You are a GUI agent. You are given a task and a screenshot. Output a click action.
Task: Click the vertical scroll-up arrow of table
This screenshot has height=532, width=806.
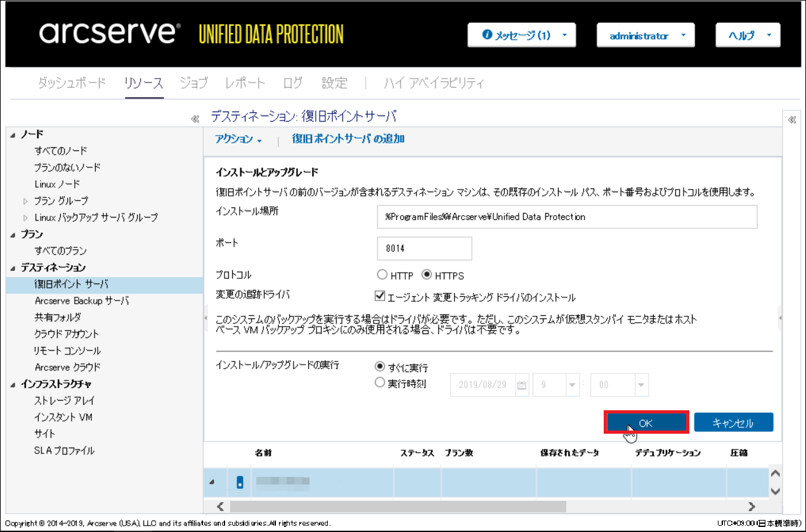click(774, 474)
